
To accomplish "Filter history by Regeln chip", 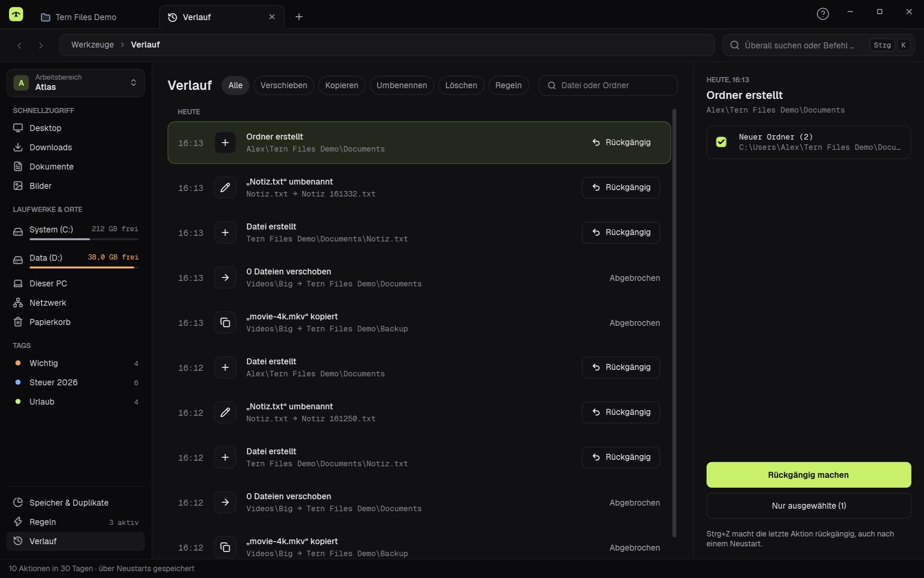I will click(x=508, y=85).
